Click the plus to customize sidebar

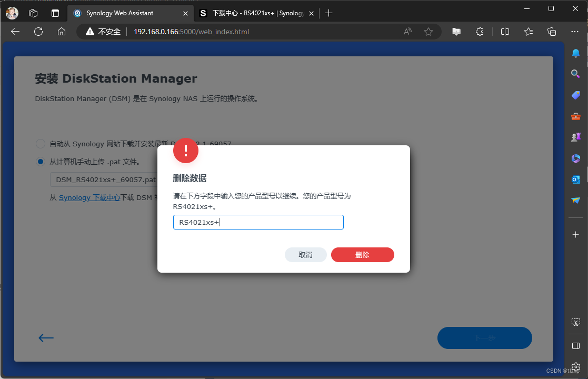click(575, 235)
